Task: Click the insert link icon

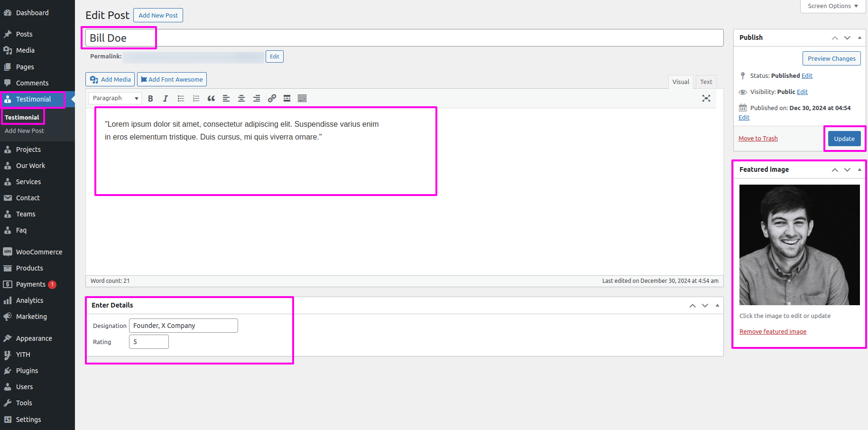Action: (272, 98)
